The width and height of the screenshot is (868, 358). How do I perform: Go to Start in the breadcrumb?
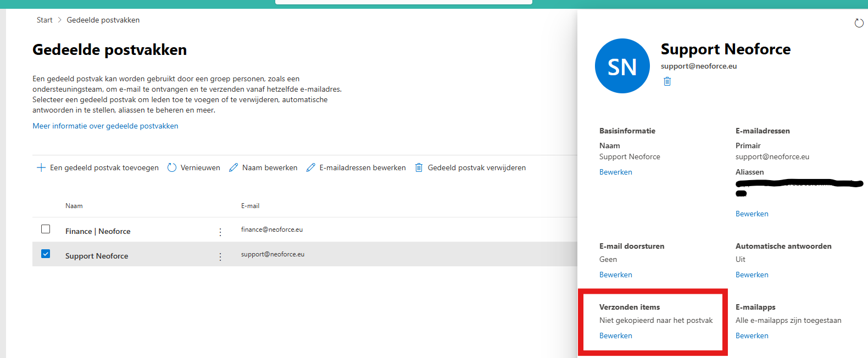[44, 20]
